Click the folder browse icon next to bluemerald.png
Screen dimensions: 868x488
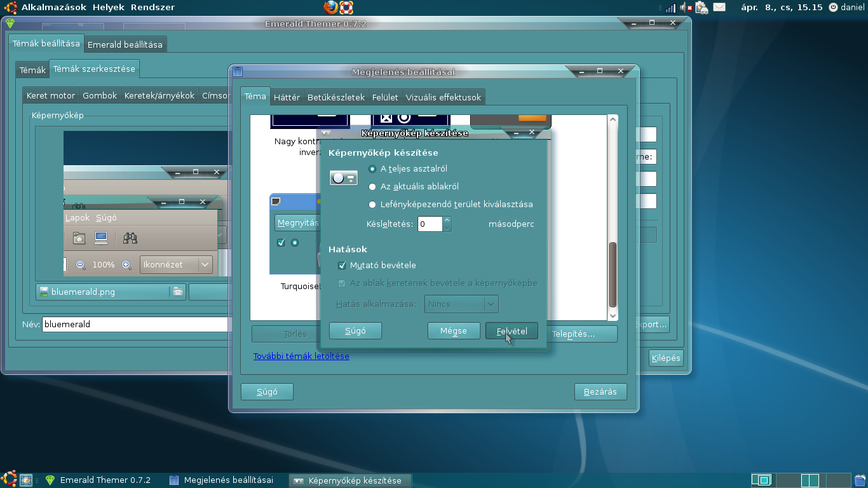(178, 292)
